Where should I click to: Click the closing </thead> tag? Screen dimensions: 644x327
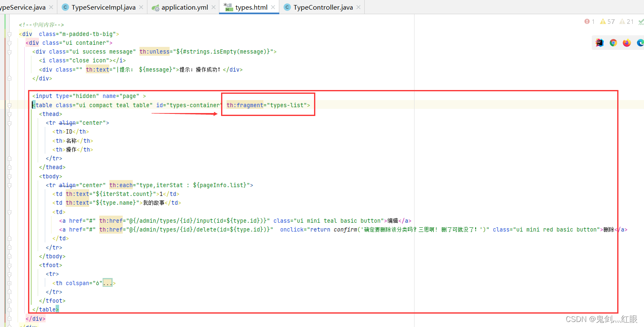tap(52, 167)
